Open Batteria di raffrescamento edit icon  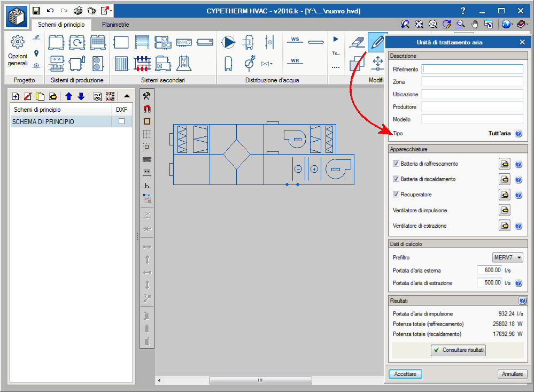[505, 164]
